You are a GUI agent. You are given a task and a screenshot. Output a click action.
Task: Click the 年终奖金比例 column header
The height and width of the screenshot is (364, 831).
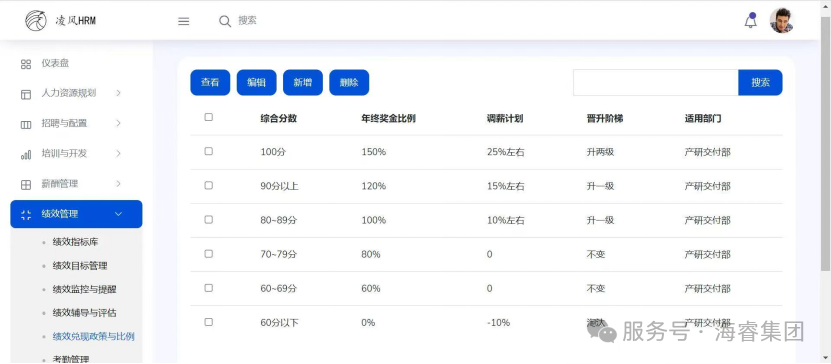pyautogui.click(x=388, y=119)
